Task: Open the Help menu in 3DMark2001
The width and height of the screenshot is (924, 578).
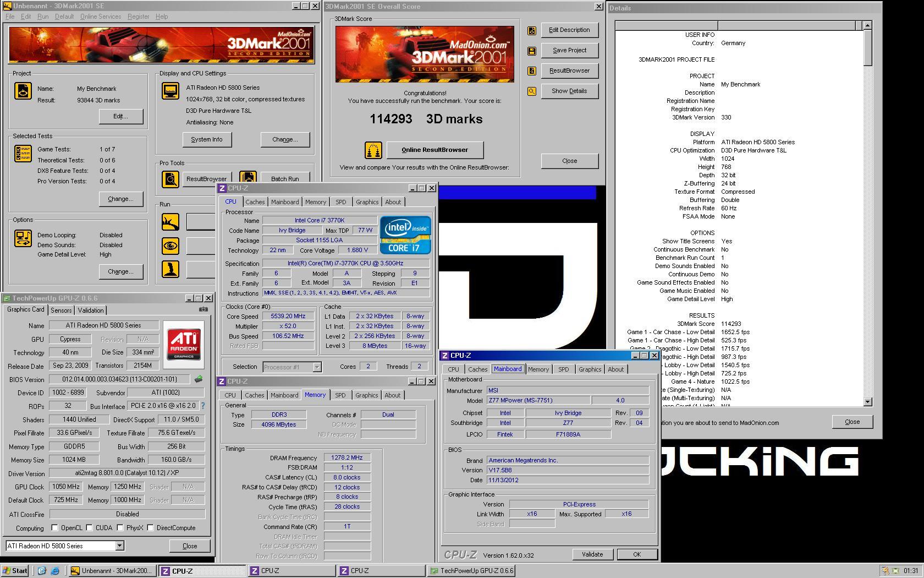Action: [162, 17]
